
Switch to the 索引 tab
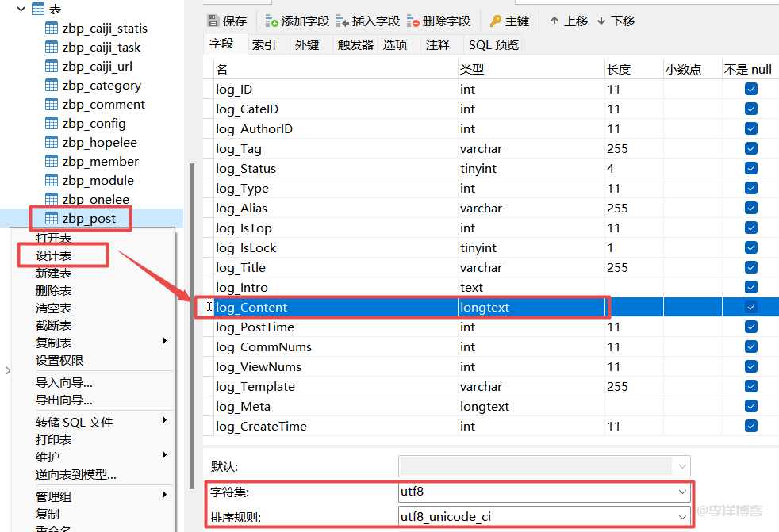tap(264, 45)
